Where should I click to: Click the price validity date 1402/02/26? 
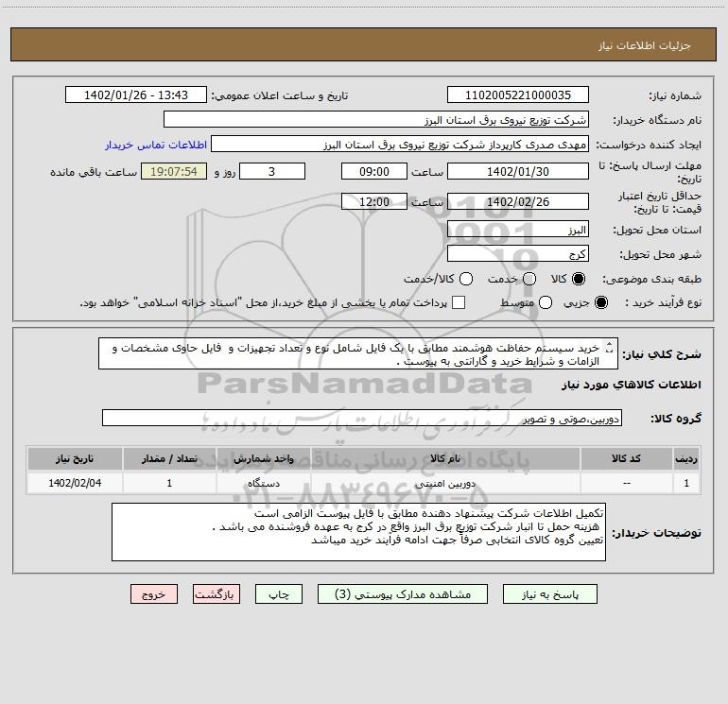click(518, 202)
